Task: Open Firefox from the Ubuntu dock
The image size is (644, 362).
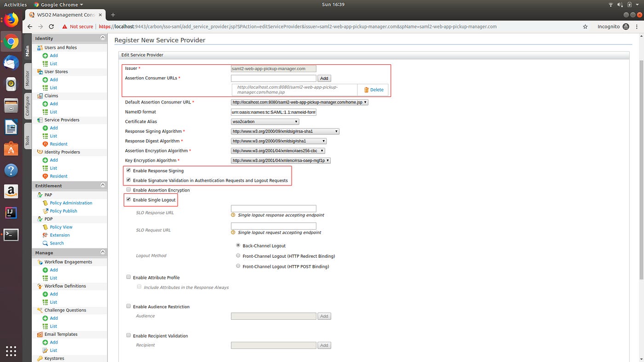Action: [11, 19]
